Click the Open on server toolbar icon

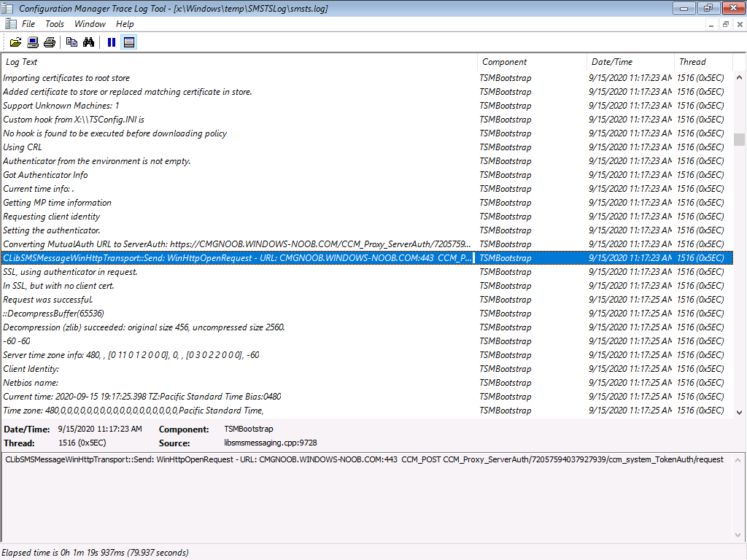pos(33,42)
